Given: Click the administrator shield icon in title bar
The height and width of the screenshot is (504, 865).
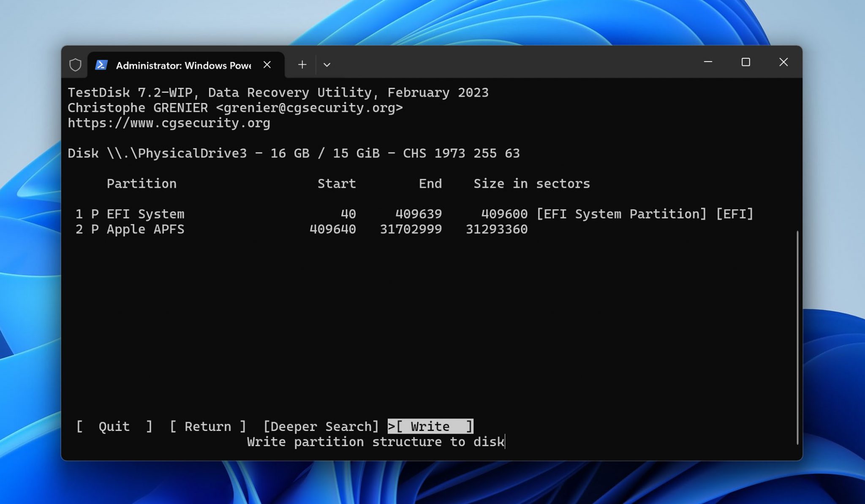Looking at the screenshot, I should pyautogui.click(x=75, y=65).
